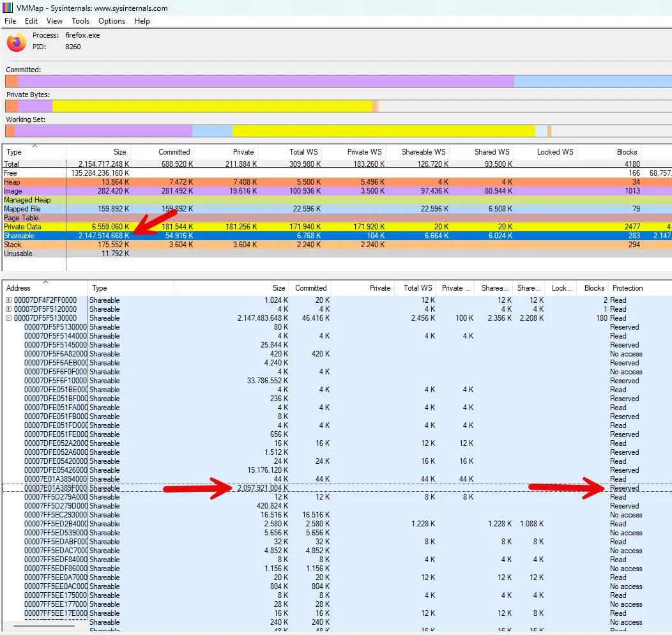Select the Private Data summary row
This screenshot has height=635, width=672.
(x=337, y=227)
